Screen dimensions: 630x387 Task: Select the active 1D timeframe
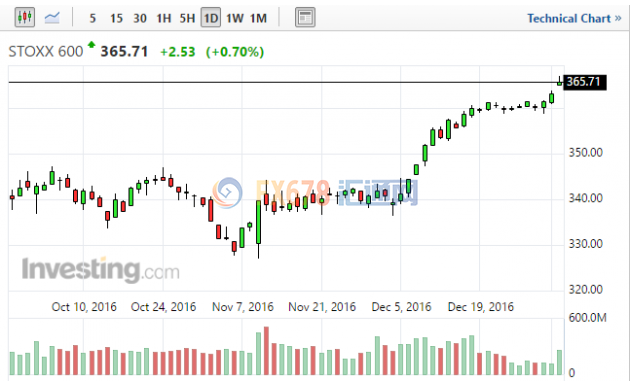pos(211,18)
